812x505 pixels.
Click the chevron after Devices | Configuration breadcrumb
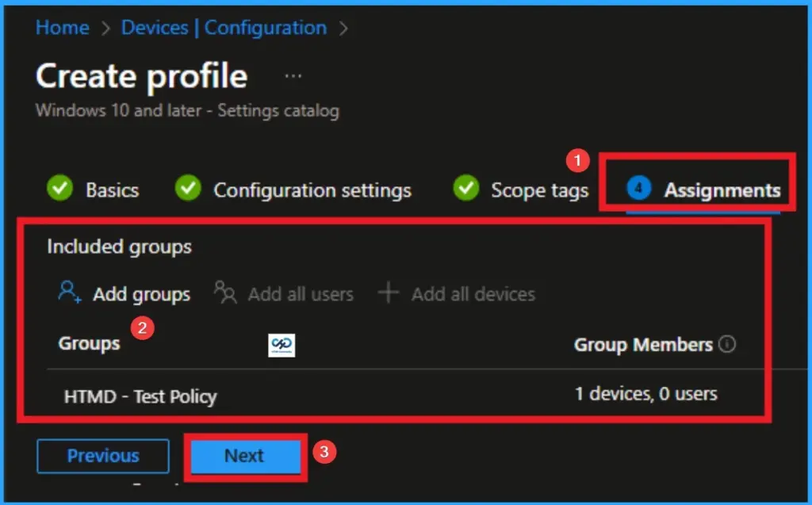coord(343,28)
